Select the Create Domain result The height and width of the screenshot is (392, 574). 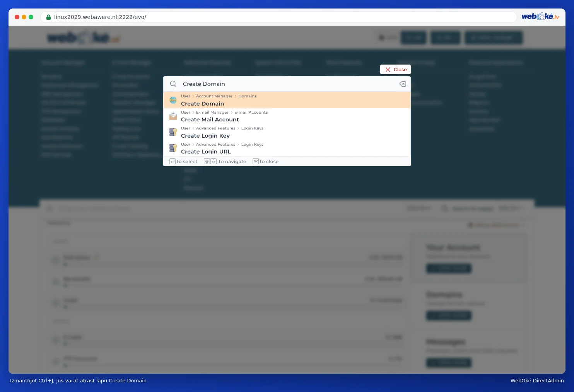pyautogui.click(x=287, y=100)
